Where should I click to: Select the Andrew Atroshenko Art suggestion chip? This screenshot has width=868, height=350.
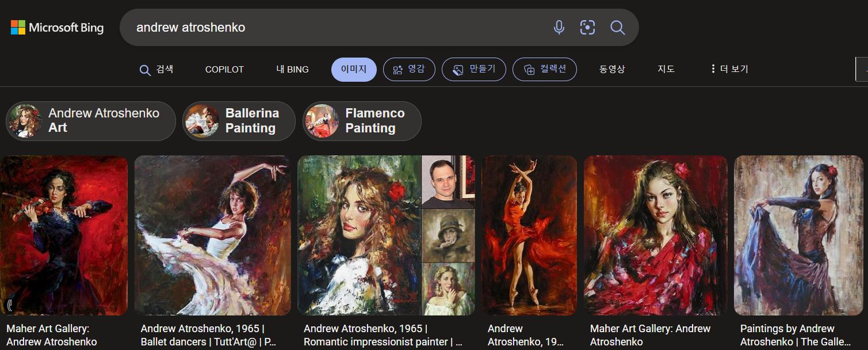coord(91,121)
